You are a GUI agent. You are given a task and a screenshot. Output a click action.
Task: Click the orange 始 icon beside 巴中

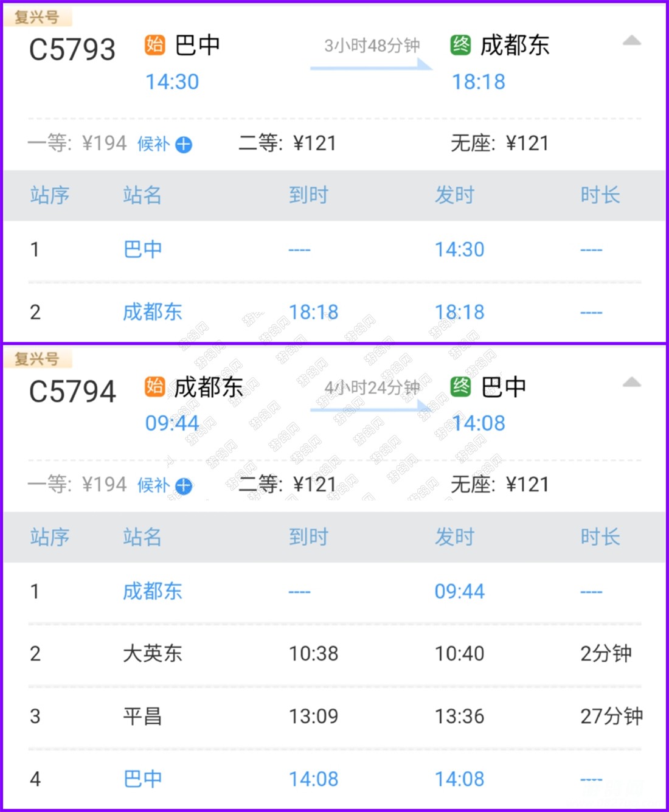(154, 45)
